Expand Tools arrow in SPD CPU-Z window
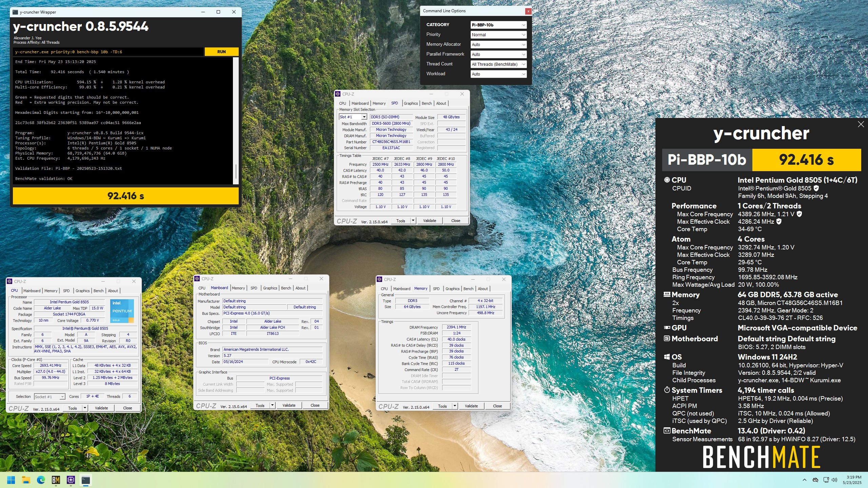The height and width of the screenshot is (488, 868). pos(413,221)
